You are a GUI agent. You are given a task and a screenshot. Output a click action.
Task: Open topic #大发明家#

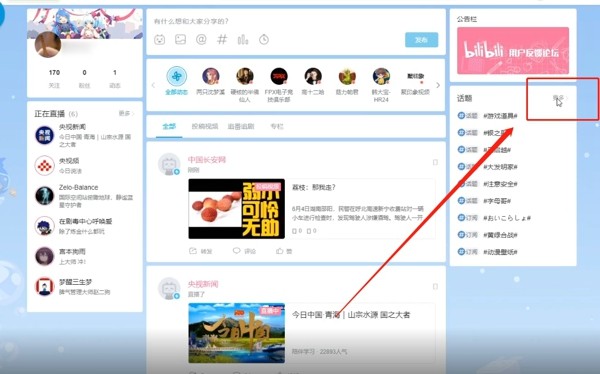pyautogui.click(x=500, y=167)
